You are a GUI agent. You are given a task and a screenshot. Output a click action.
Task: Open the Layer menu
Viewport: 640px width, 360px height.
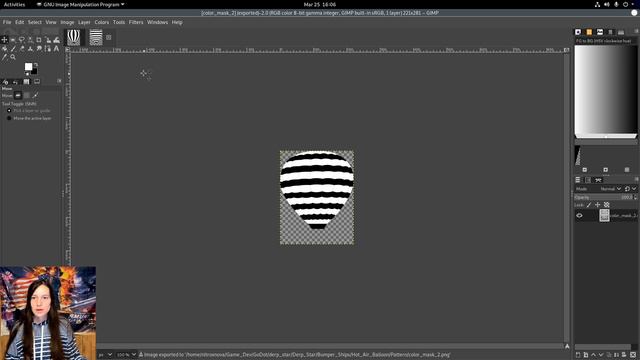pos(84,22)
